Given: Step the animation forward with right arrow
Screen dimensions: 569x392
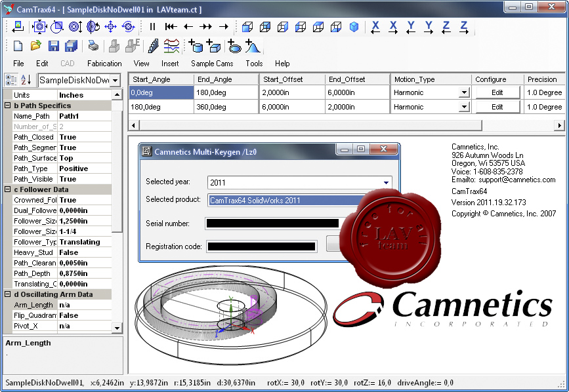Looking at the screenshot, I should point(224,26).
